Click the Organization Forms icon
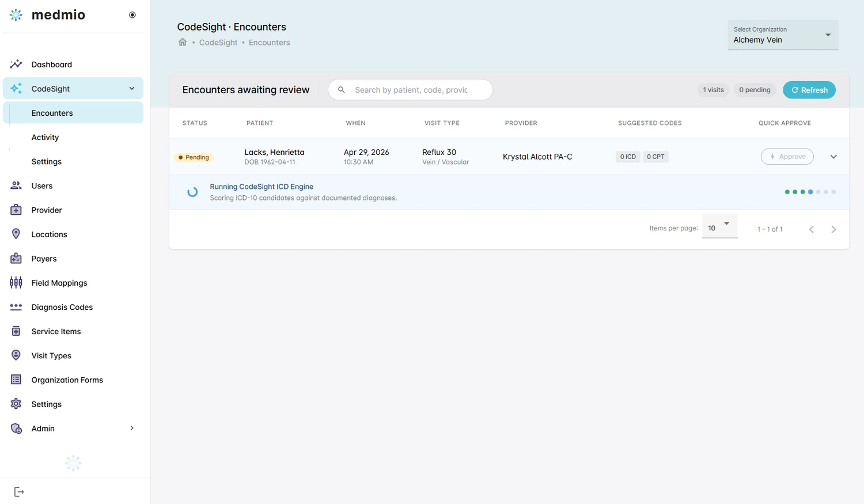Screen dimensions: 864x504 tap(16, 380)
